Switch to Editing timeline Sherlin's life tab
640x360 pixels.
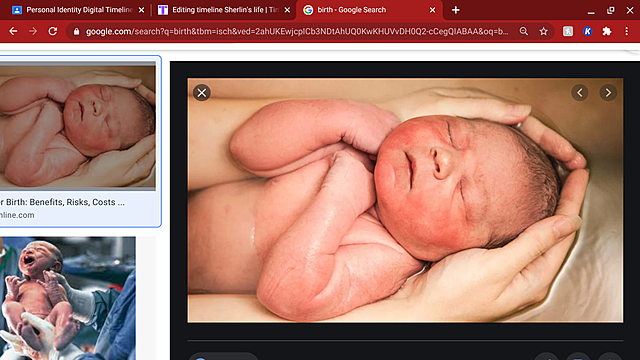pos(224,10)
